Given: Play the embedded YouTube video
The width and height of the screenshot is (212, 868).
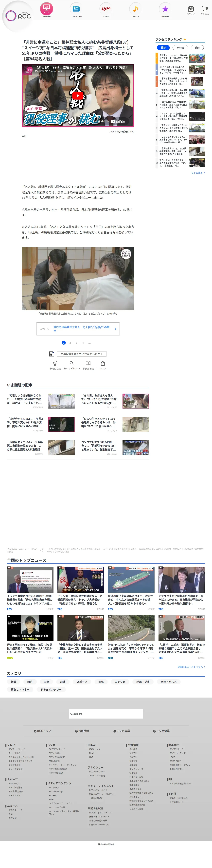Looking at the screenshot, I should [78, 96].
